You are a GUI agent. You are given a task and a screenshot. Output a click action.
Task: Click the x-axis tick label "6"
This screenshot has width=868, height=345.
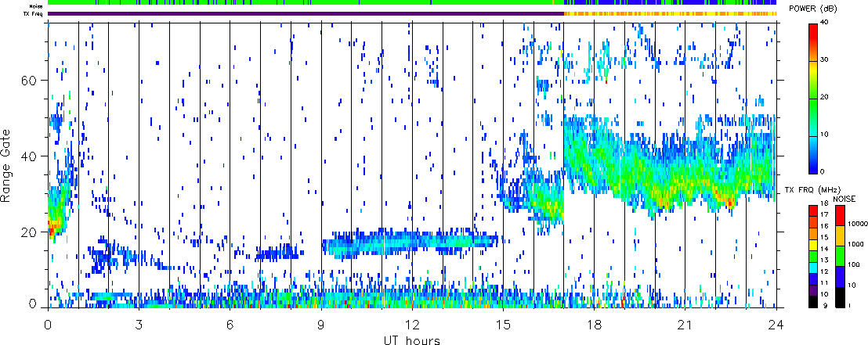point(230,324)
